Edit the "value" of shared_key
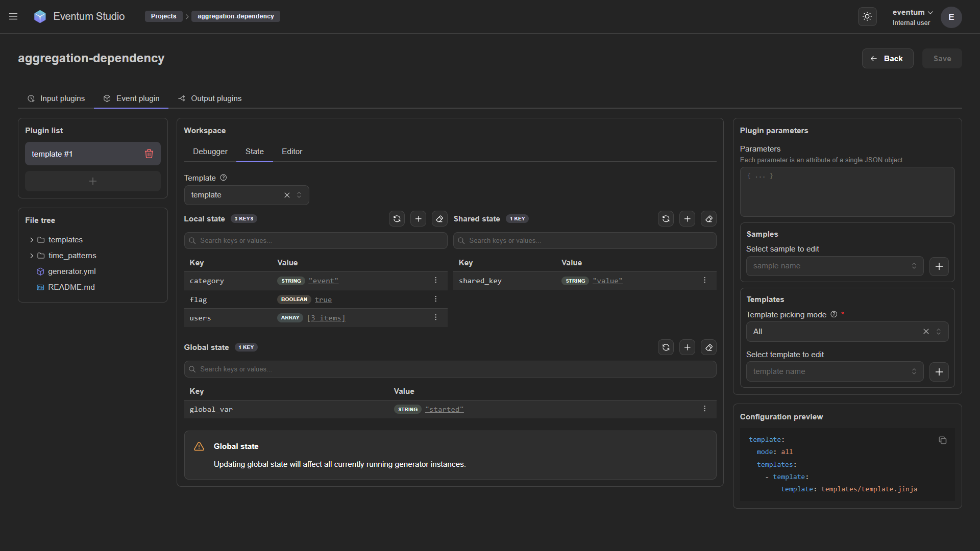 point(607,281)
